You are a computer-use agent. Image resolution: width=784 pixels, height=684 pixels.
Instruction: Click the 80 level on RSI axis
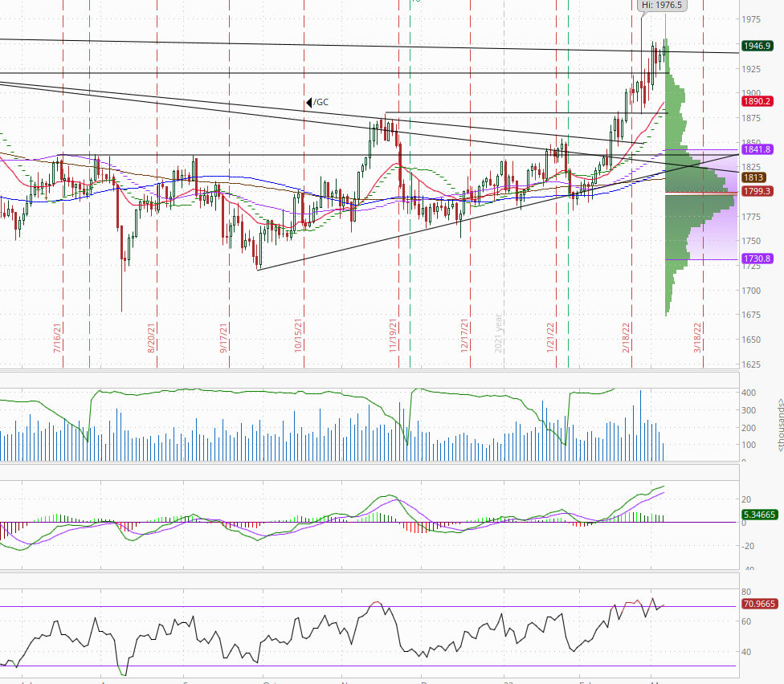[746, 592]
